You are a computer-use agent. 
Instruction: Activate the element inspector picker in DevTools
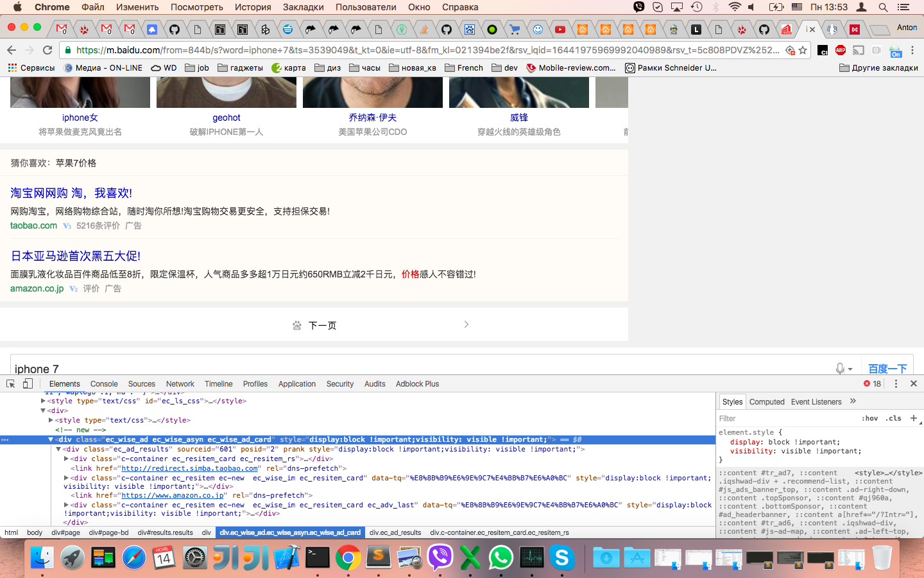point(11,383)
